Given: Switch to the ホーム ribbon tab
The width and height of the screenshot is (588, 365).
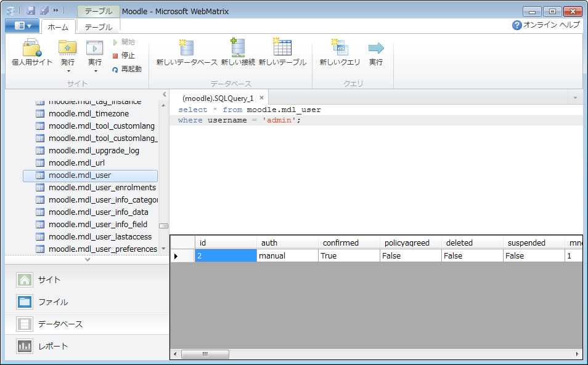Looking at the screenshot, I should pos(58,26).
